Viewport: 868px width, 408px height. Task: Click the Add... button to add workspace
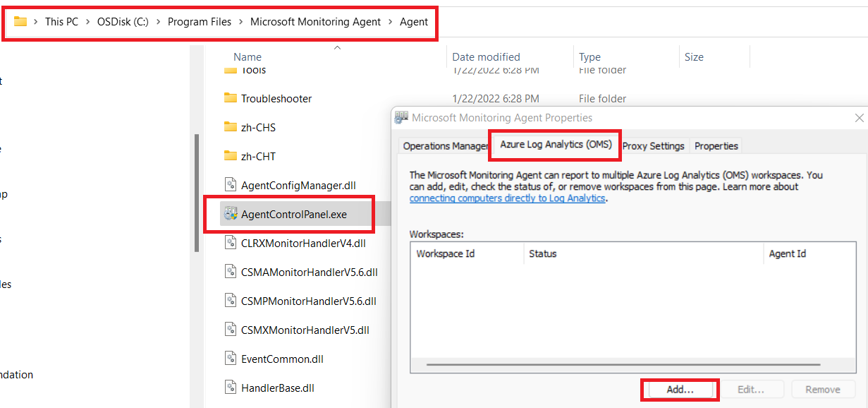click(x=680, y=390)
